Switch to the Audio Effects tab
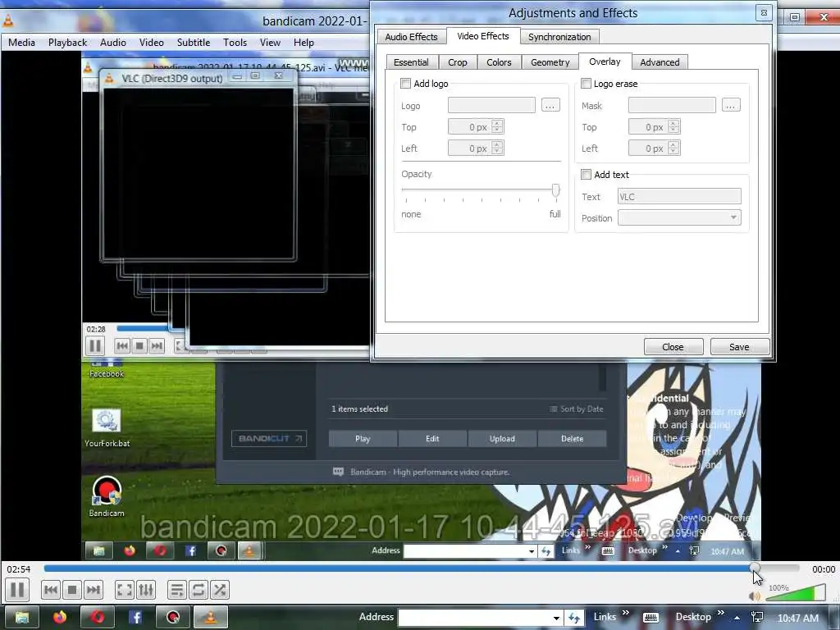This screenshot has width=840, height=630. [x=411, y=36]
